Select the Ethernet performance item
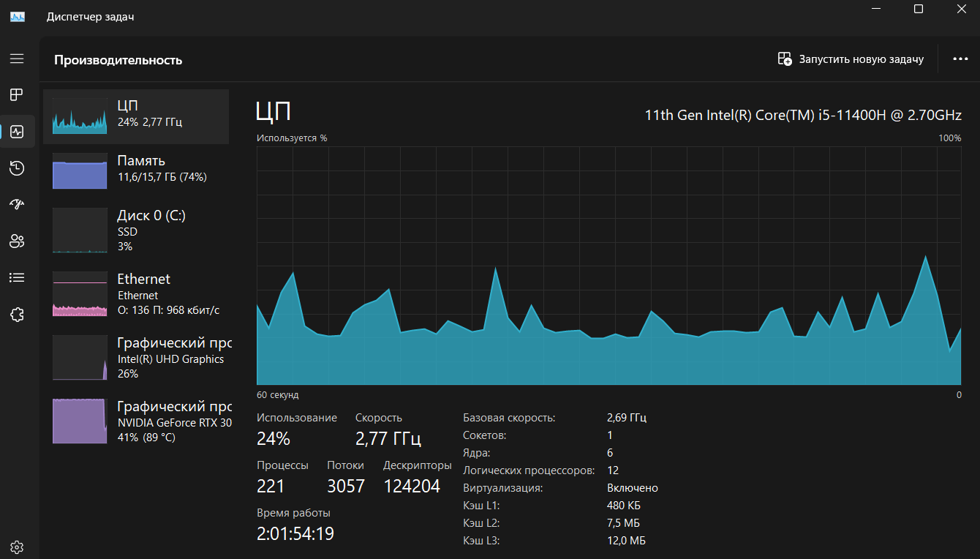 [x=136, y=294]
